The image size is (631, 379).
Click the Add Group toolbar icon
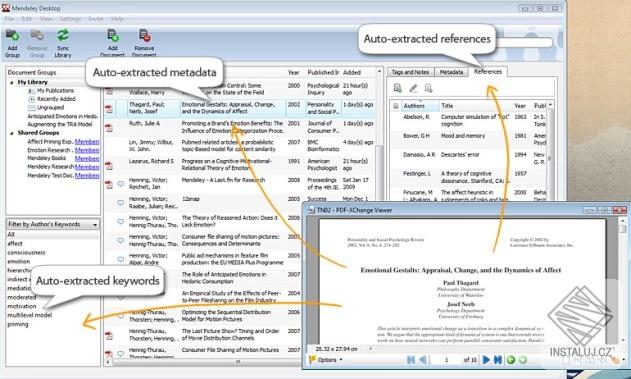(x=12, y=35)
